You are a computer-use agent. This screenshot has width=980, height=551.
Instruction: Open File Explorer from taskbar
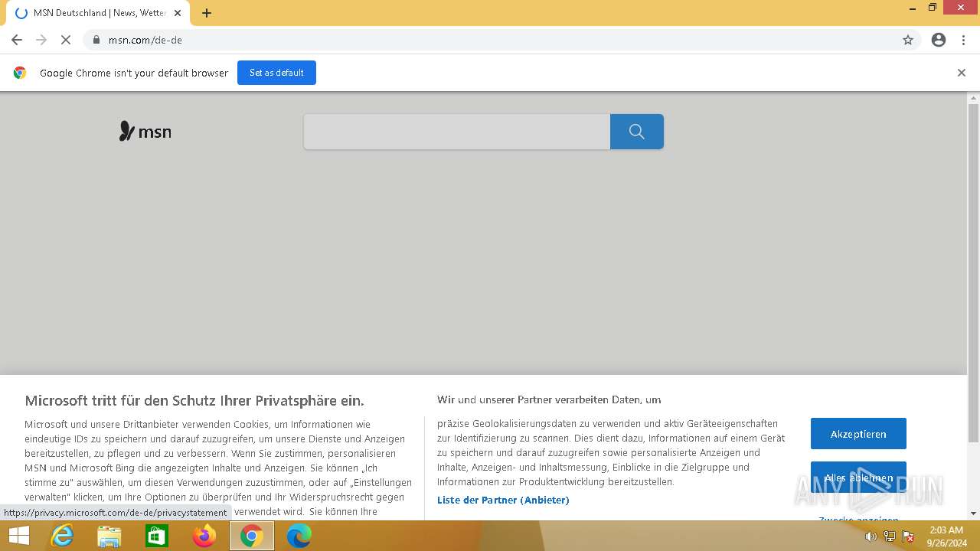[109, 536]
